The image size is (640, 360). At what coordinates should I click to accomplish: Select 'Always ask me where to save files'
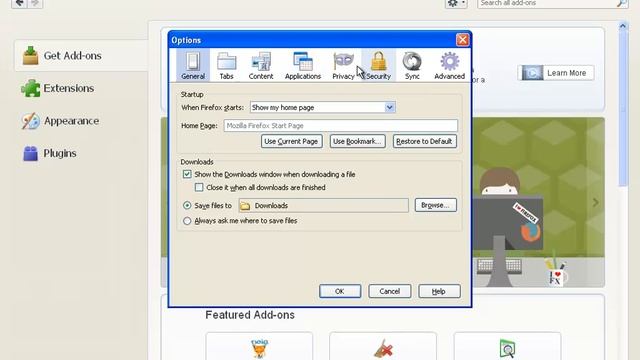[187, 221]
